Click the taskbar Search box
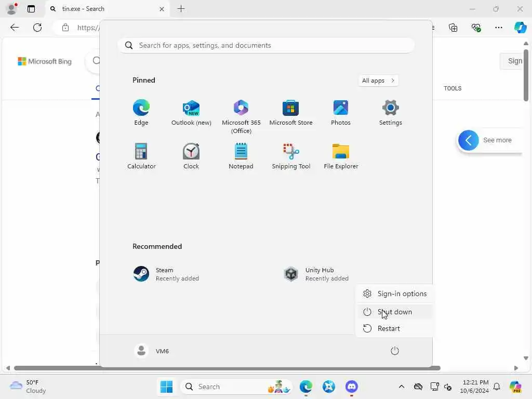The height and width of the screenshot is (399, 532). pos(236,387)
